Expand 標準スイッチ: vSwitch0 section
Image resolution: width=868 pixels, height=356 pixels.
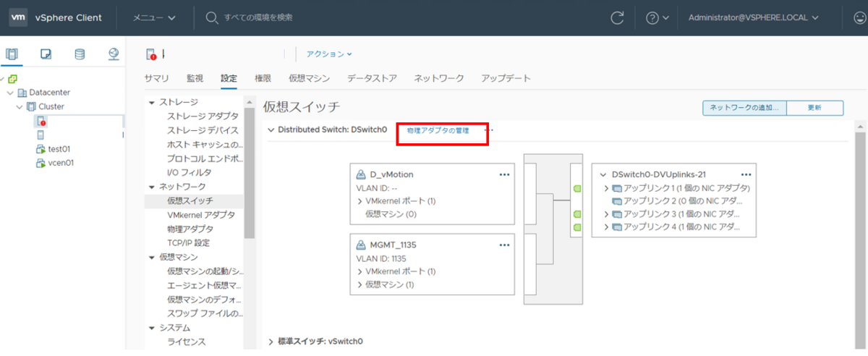[x=271, y=342]
